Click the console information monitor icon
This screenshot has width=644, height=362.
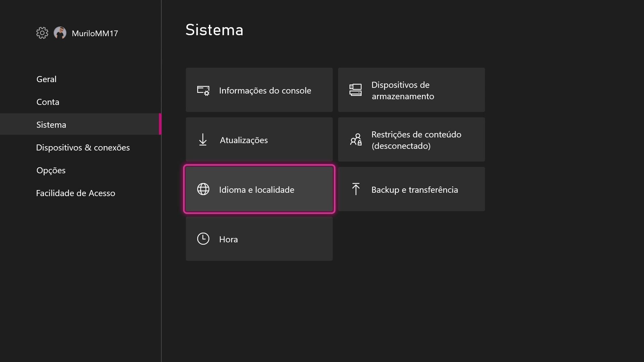pyautogui.click(x=203, y=90)
